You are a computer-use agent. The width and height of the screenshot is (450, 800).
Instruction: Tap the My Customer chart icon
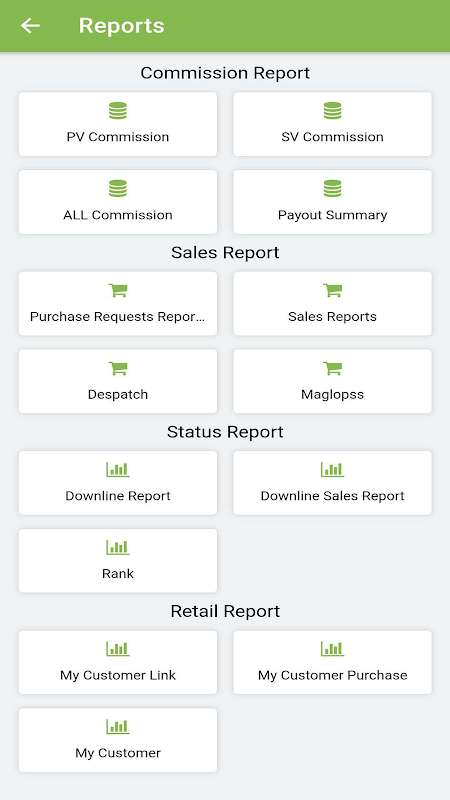pos(118,727)
